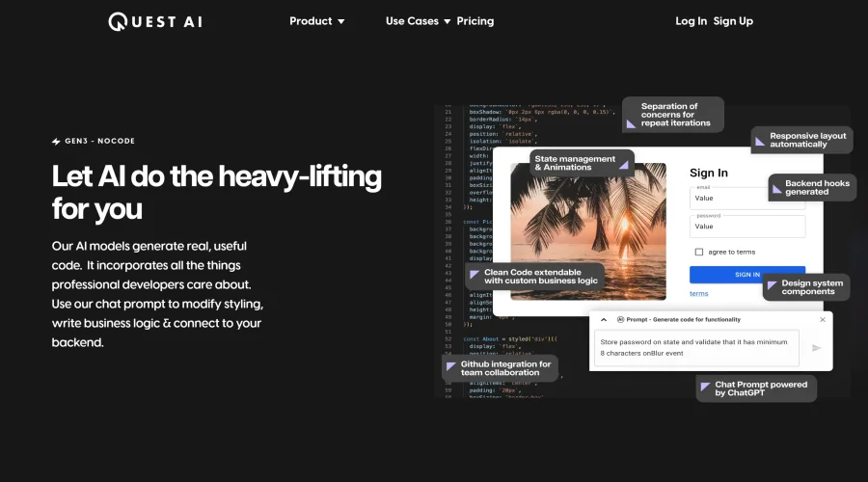Click the Let AI do the heavy-lifting headline

click(216, 193)
